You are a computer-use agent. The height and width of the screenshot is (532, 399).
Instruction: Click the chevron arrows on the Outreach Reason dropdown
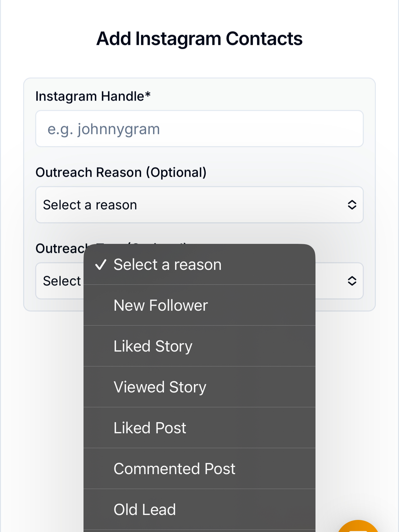(352, 205)
